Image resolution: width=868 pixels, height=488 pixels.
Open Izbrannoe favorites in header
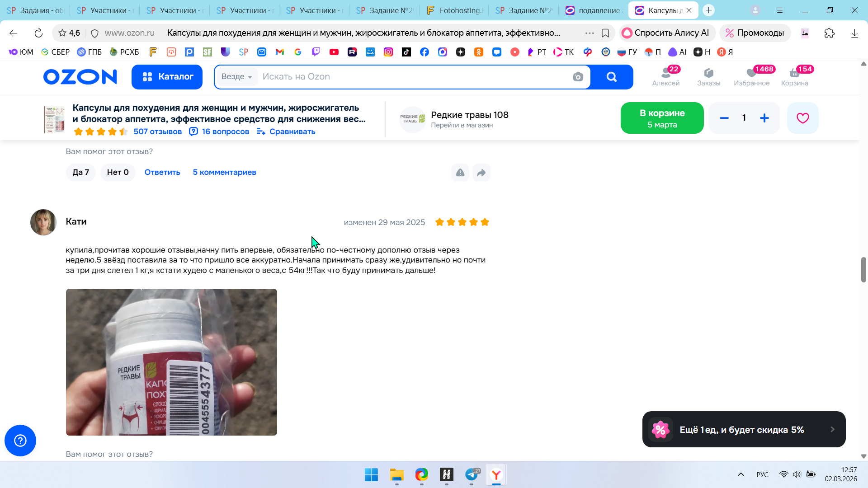[751, 76]
